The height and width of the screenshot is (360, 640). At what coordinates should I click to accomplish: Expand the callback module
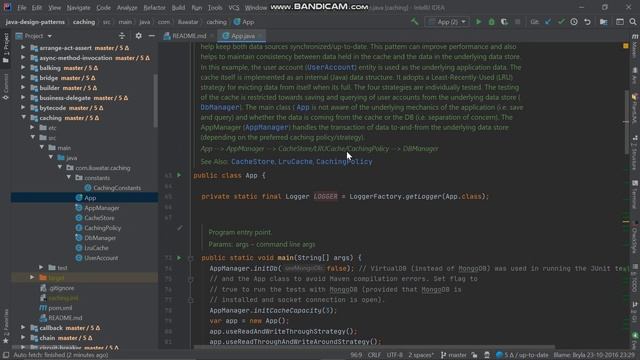[23, 328]
